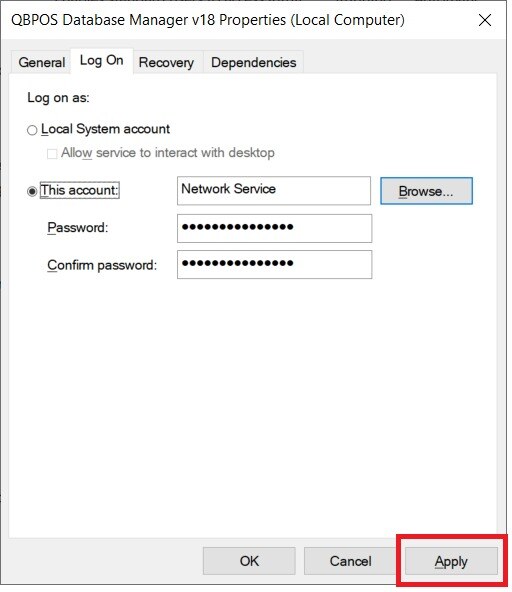Focus the Password input field
This screenshot has width=512, height=592.
(275, 228)
